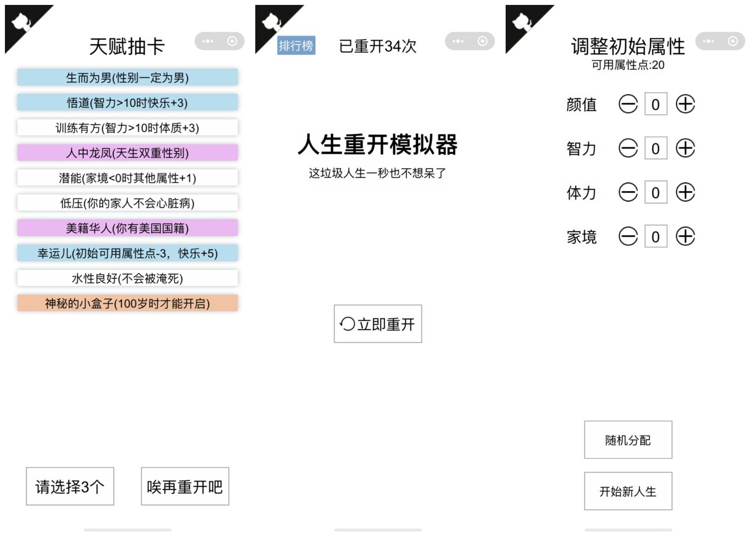Increase 体力 with the plus icon
The width and height of the screenshot is (756, 541).
(685, 192)
